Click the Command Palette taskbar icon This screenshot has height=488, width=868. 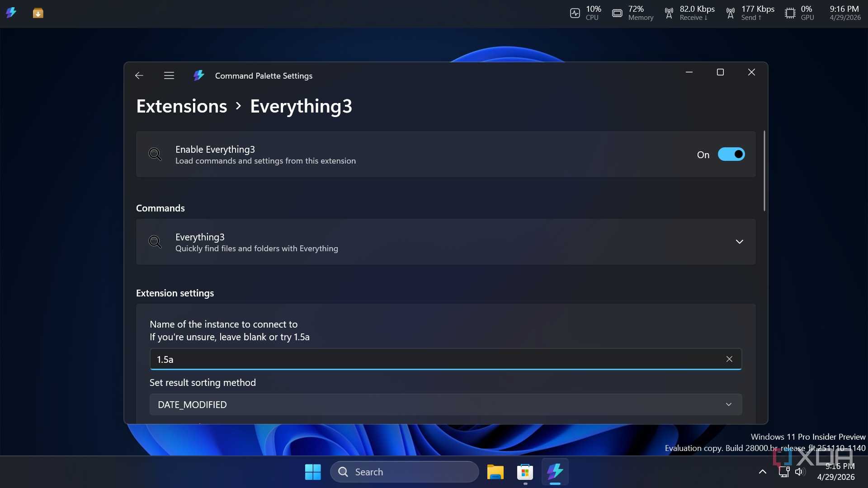(555, 472)
